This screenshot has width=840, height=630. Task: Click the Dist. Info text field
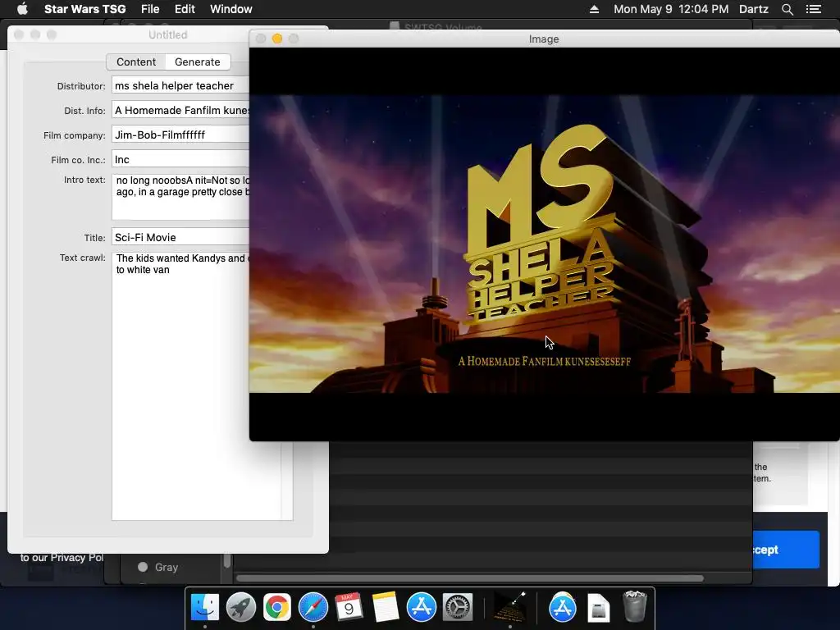point(180,111)
